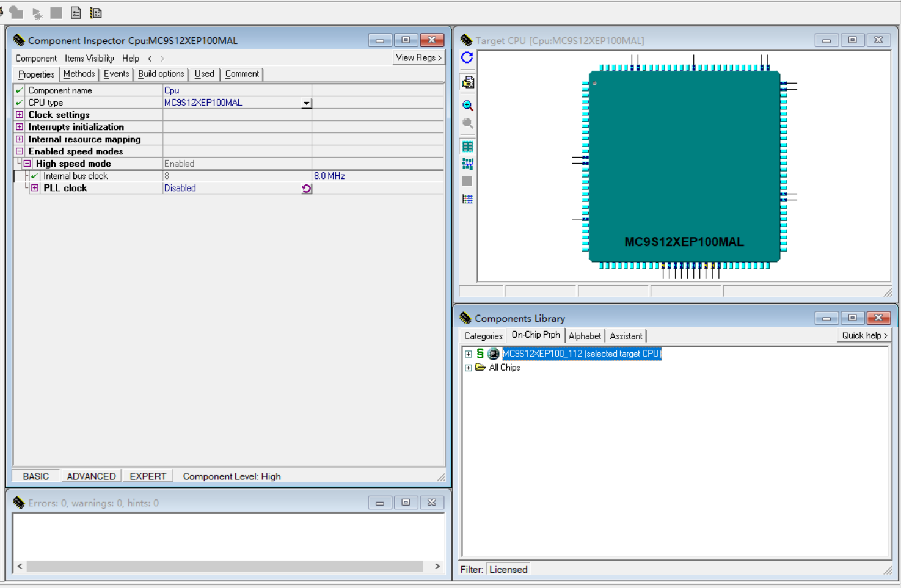Click the striped document icon in top toolbar
The image size is (901, 588).
coord(96,13)
